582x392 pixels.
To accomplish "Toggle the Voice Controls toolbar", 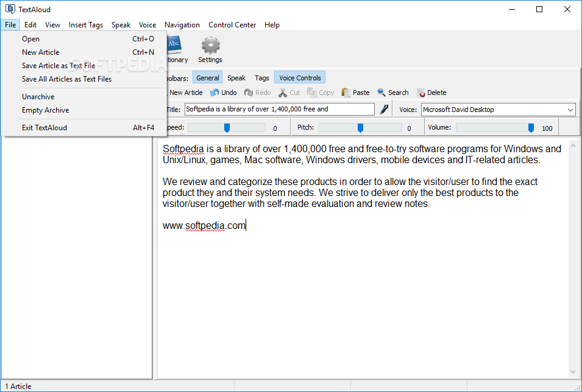I will pos(299,77).
